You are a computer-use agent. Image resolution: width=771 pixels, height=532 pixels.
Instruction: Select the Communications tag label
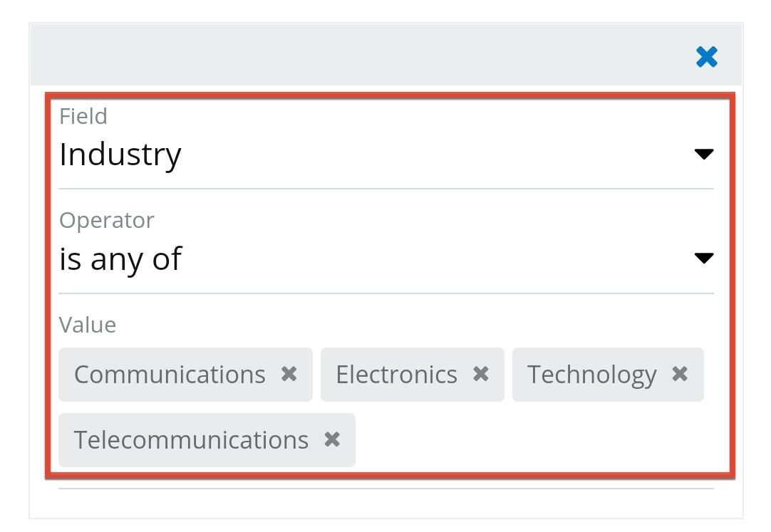click(x=170, y=375)
